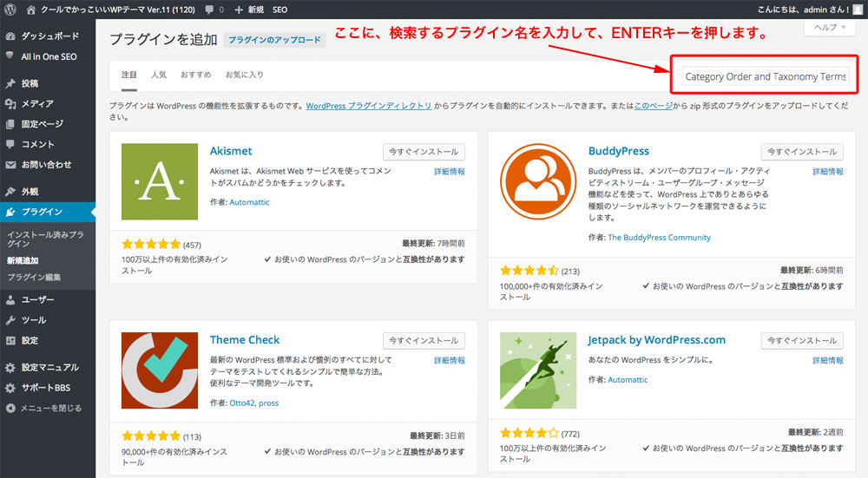Open 詳細情報 for BuddyPress
The width and height of the screenshot is (868, 478).
828,172
